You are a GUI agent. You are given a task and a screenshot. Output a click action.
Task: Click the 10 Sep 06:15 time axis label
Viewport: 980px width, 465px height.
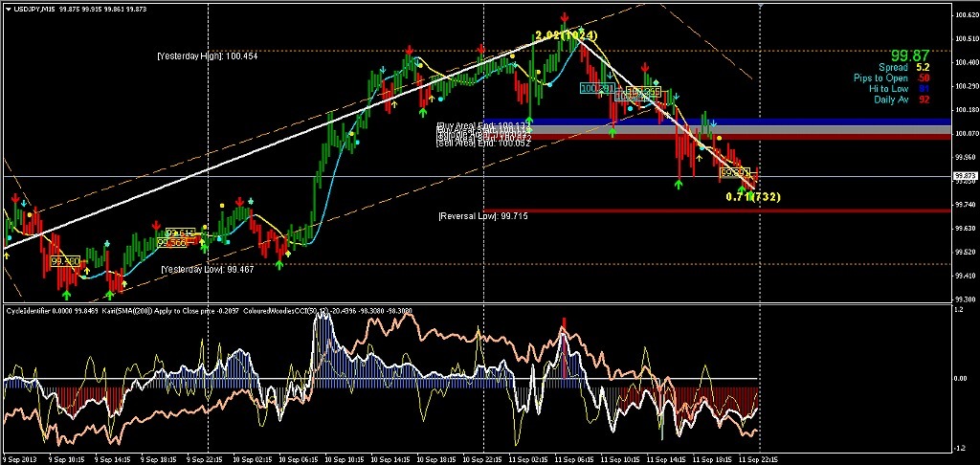pos(299,458)
